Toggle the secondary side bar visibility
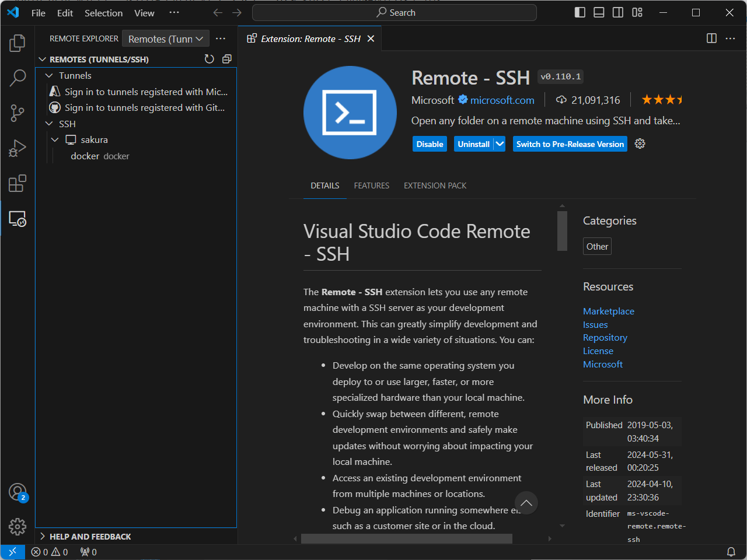The image size is (747, 560). 618,12
